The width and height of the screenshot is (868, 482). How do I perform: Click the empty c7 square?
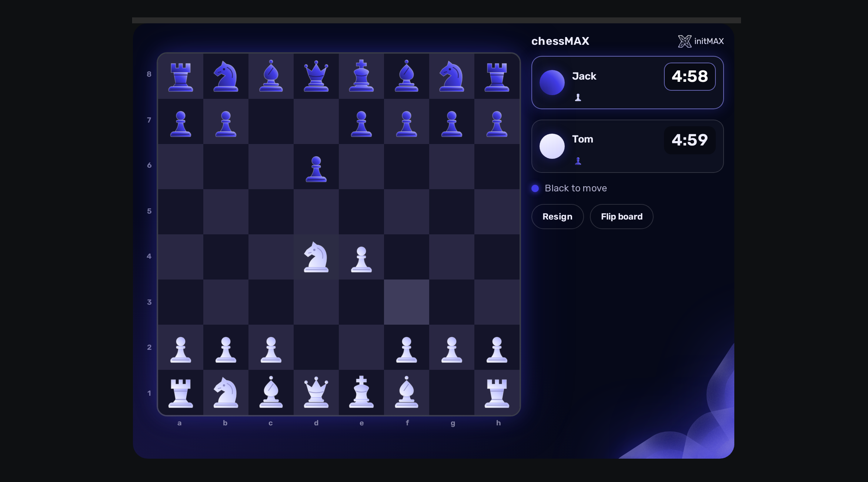click(x=271, y=121)
